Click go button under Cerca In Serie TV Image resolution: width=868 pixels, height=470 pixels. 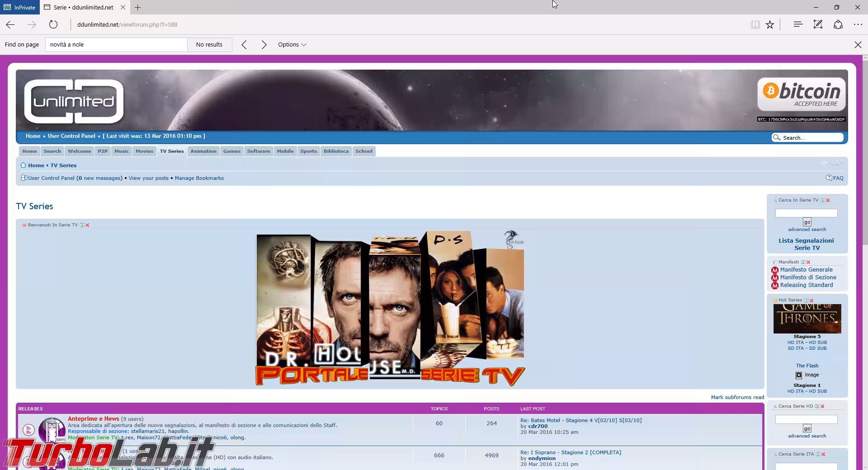807,222
